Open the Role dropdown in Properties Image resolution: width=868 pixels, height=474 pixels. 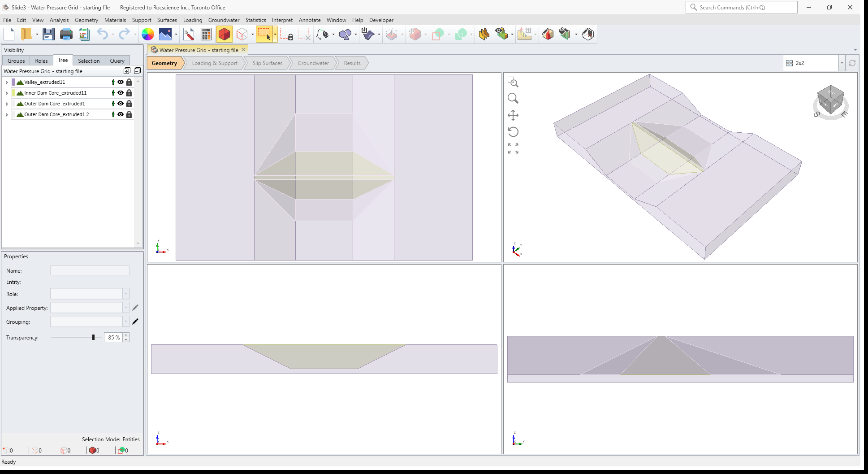126,294
